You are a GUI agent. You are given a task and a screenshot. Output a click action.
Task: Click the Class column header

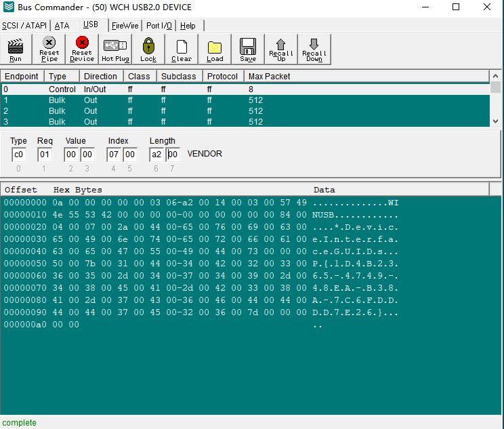click(x=140, y=77)
